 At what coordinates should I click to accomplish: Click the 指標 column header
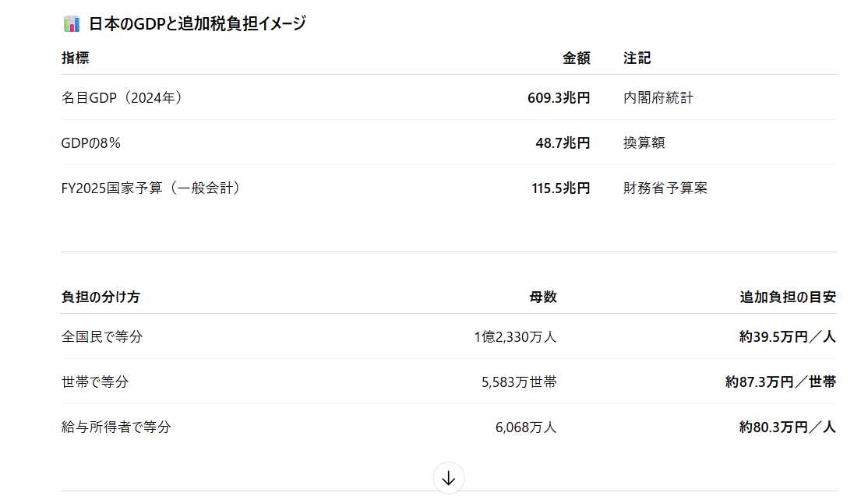[76, 58]
